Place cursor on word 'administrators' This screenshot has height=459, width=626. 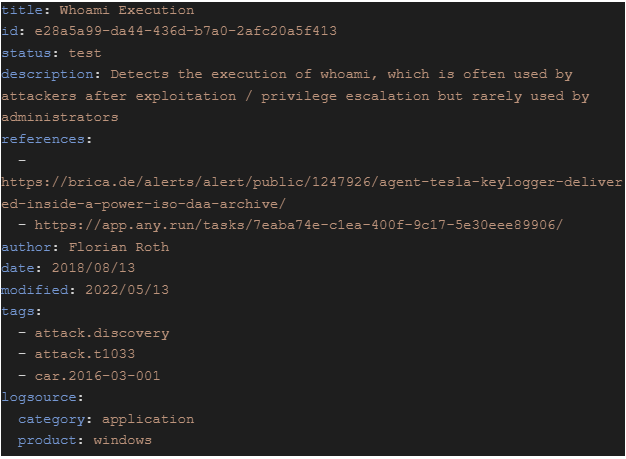[x=60, y=117]
